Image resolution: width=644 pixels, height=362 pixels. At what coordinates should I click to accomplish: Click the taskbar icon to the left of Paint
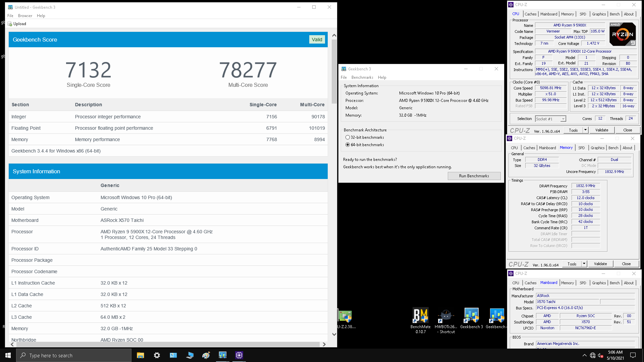[190, 355]
